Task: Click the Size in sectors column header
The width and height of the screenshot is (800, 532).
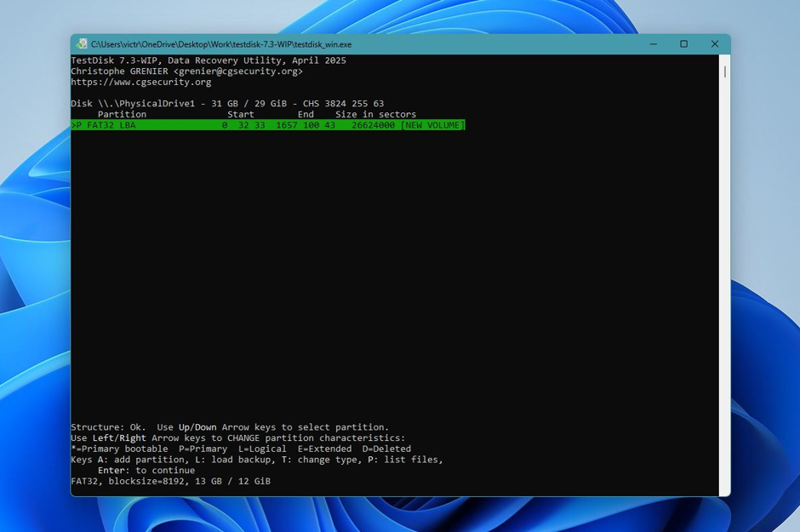Action: click(x=375, y=114)
